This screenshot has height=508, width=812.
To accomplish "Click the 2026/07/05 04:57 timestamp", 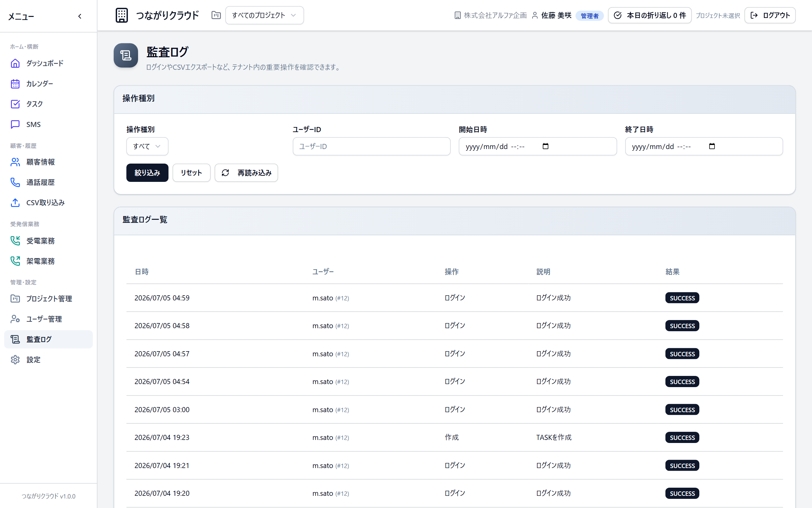I will click(162, 354).
